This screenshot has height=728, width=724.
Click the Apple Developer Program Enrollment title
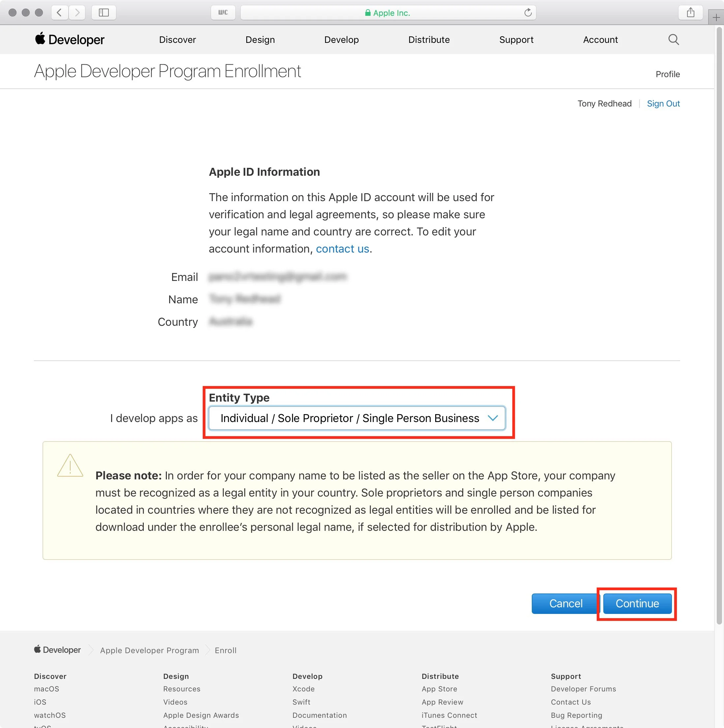pyautogui.click(x=167, y=71)
